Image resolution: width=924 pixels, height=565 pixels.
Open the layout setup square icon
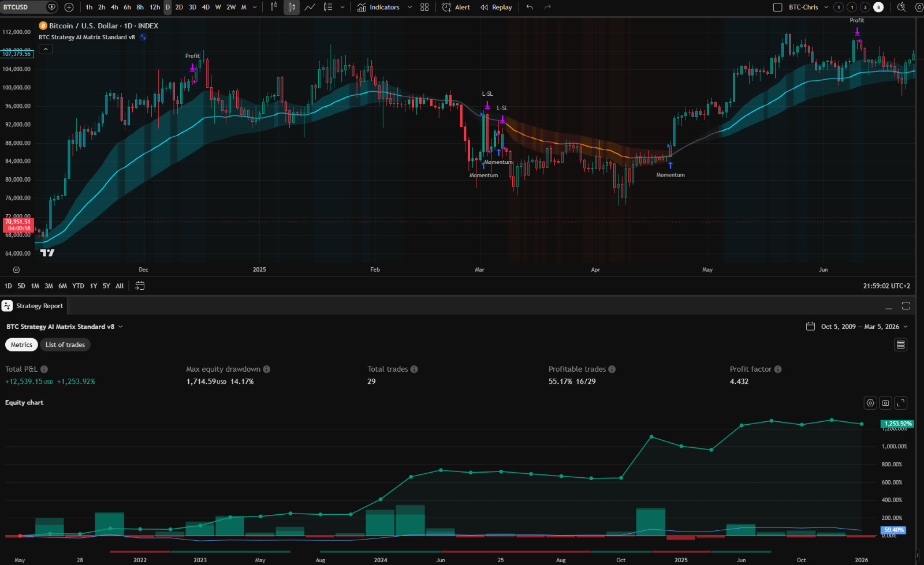pos(778,8)
